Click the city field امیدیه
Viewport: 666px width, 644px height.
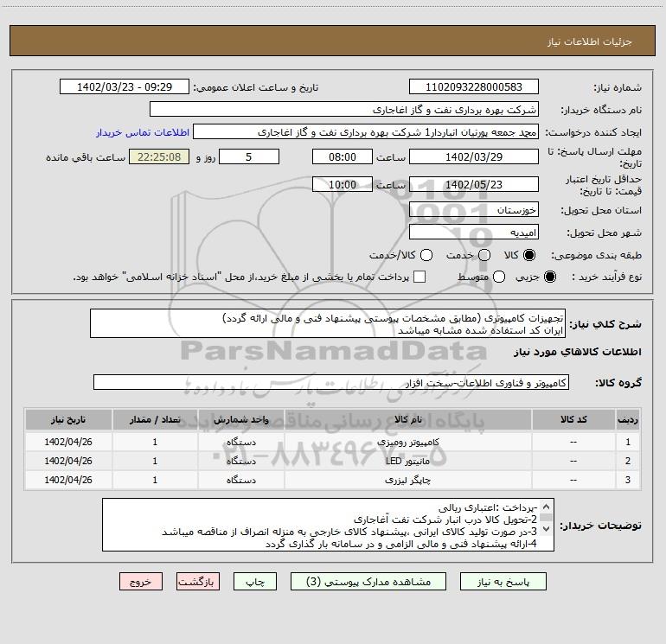[x=474, y=233]
